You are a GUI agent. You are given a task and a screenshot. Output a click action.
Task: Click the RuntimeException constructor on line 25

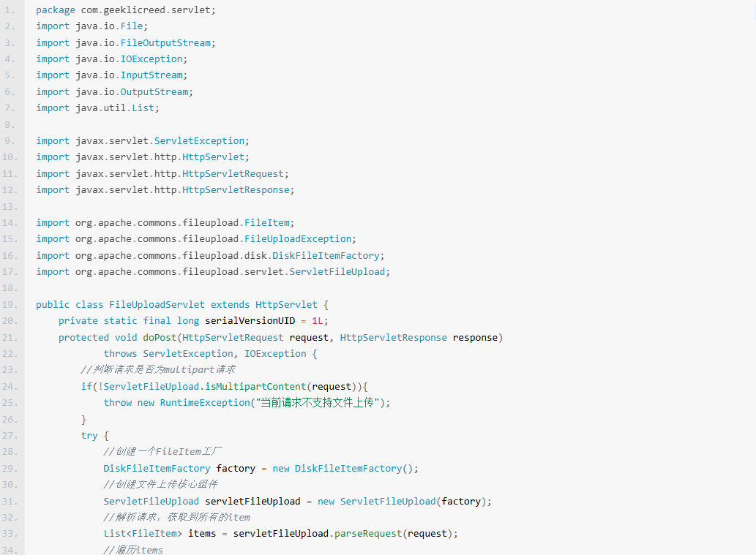point(205,403)
